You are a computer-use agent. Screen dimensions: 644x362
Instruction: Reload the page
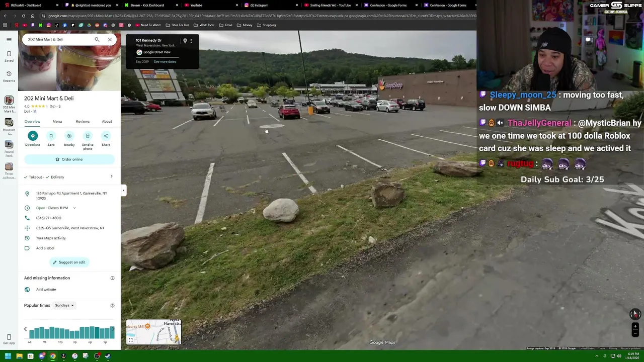point(24,16)
